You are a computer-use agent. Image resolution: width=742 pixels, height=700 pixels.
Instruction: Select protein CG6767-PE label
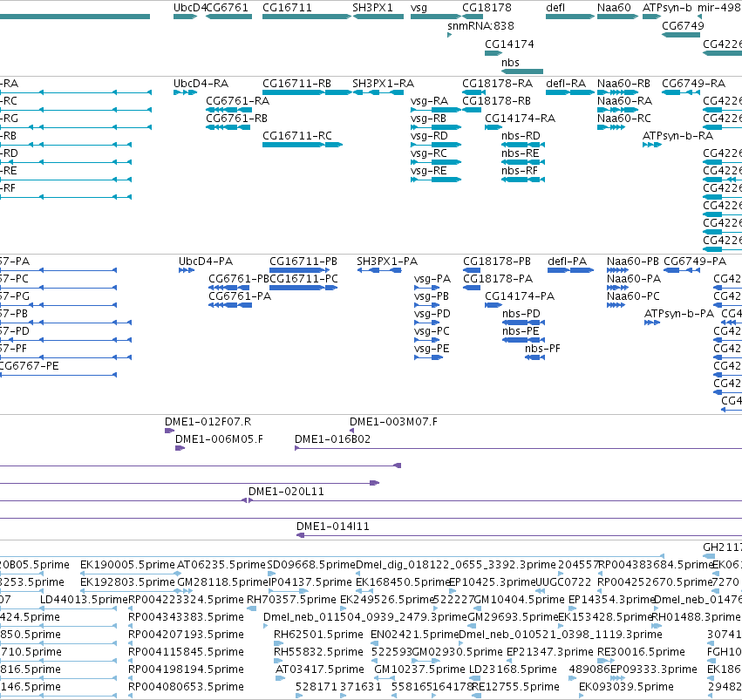point(29,365)
